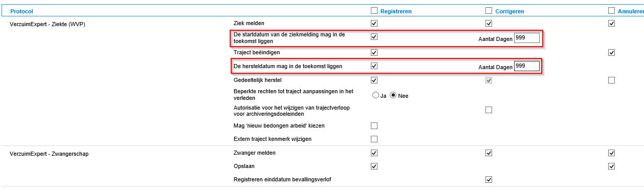Check Extern traject kenmerk wijzigen
Image resolution: width=644 pixels, height=188 pixels.
(x=374, y=139)
